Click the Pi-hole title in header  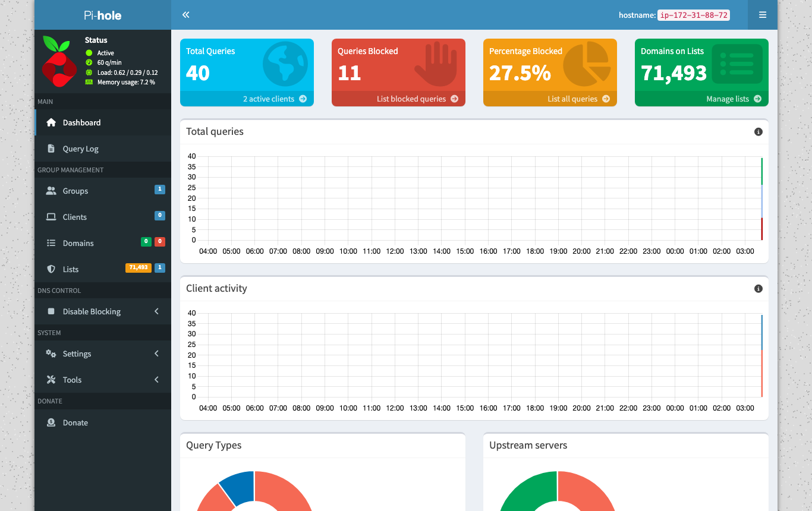[x=103, y=15]
